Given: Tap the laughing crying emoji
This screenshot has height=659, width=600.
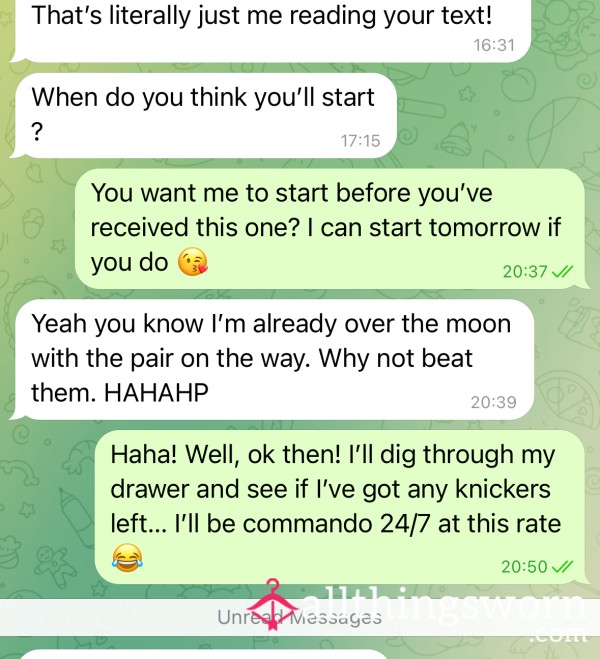Looking at the screenshot, I should pyautogui.click(x=127, y=557).
